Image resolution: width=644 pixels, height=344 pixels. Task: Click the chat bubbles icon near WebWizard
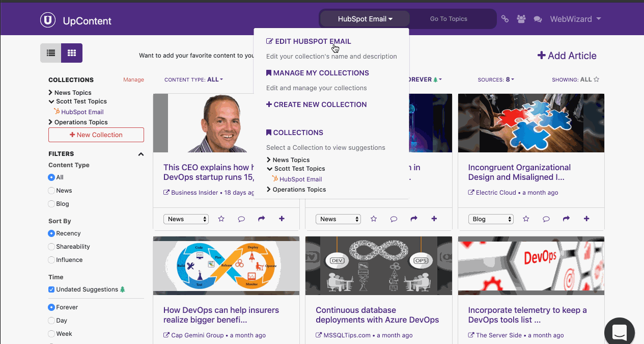coord(537,18)
